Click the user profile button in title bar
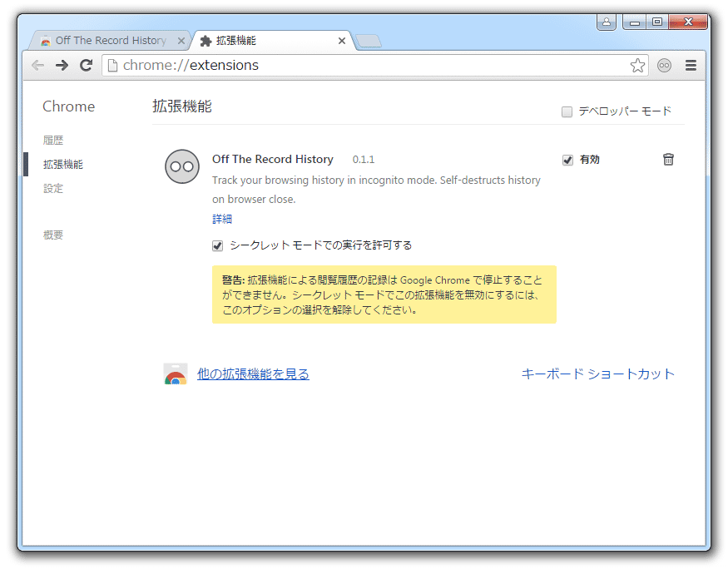The width and height of the screenshot is (728, 569). [607, 22]
